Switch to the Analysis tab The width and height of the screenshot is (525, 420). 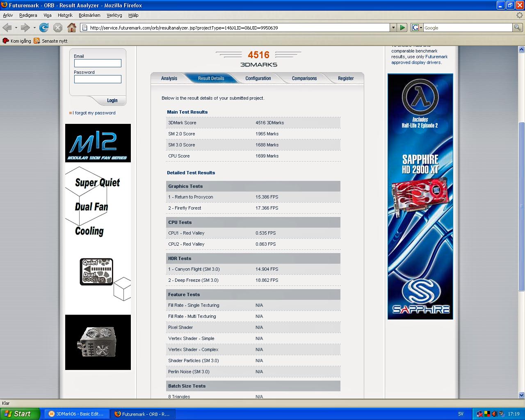point(169,78)
